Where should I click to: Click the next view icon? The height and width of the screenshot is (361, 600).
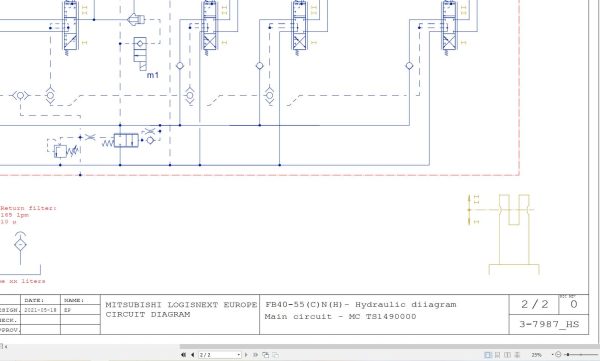275,355
